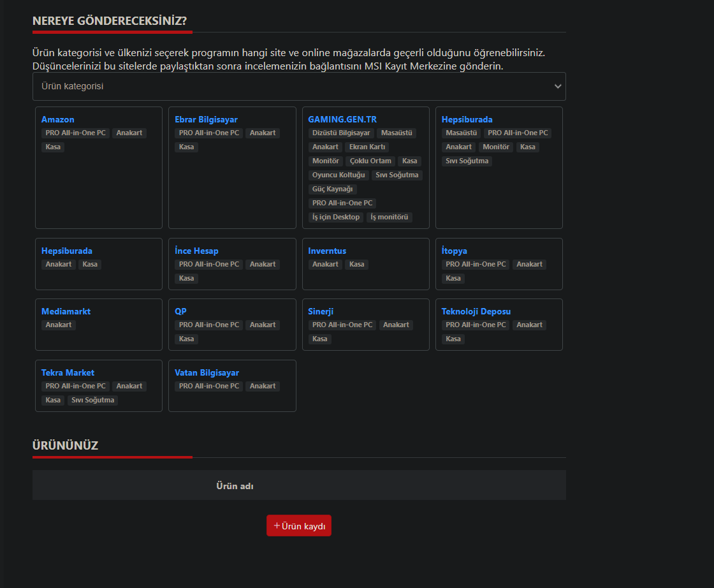Click Kasa tag in Inverntus card
Viewport: 714px width, 588px height.
(356, 265)
